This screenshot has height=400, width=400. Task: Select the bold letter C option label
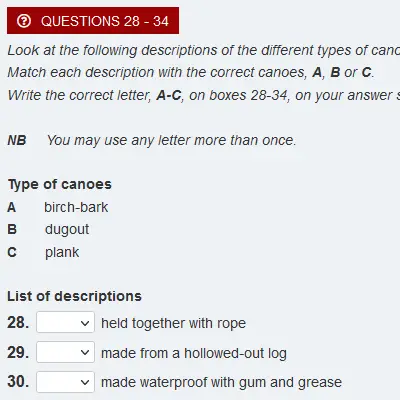[x=12, y=252]
